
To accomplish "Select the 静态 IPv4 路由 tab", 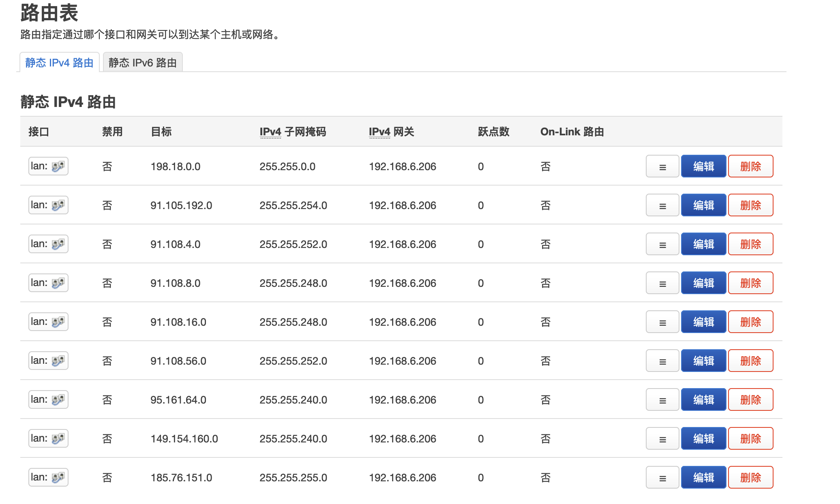I will (x=59, y=63).
